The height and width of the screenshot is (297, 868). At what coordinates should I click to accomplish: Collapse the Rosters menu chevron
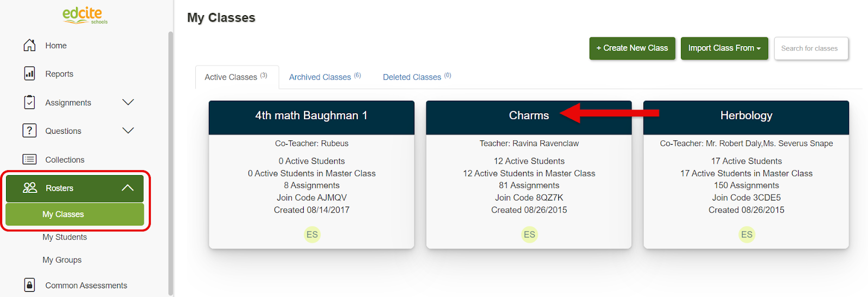tap(127, 188)
